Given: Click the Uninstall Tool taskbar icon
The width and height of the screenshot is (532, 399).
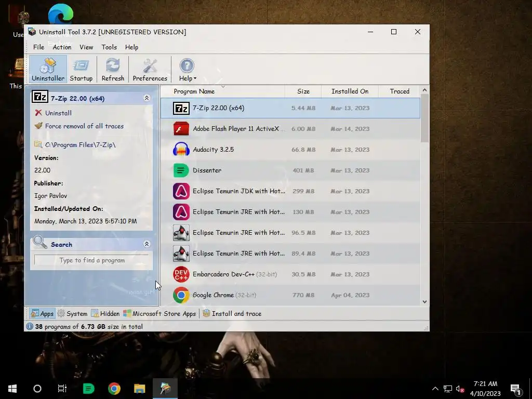Looking at the screenshot, I should tap(165, 389).
